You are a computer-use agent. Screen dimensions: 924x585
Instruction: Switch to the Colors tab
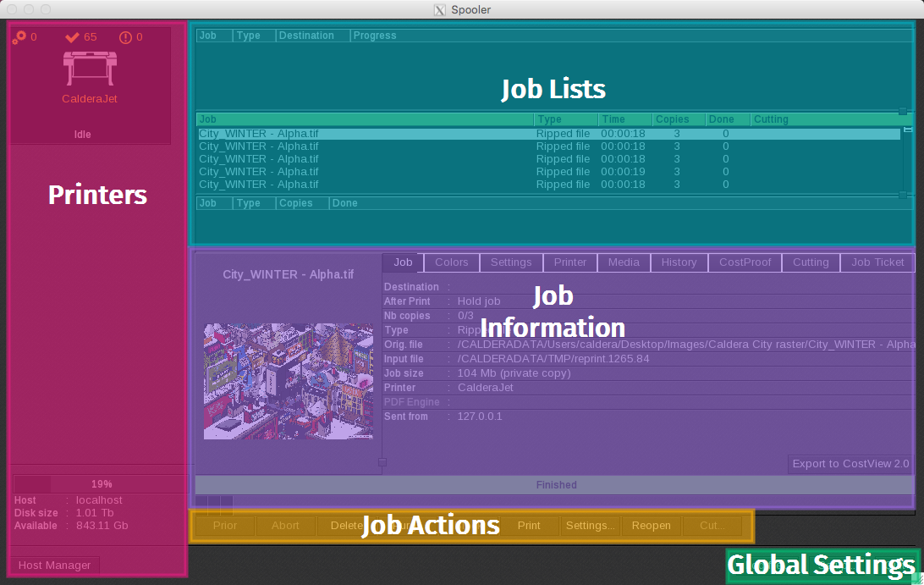[x=451, y=262]
